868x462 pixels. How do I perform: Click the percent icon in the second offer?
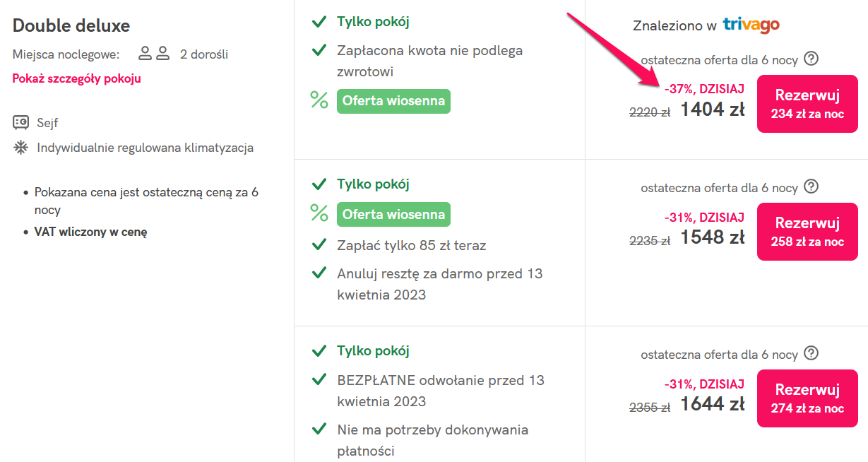pyautogui.click(x=319, y=213)
